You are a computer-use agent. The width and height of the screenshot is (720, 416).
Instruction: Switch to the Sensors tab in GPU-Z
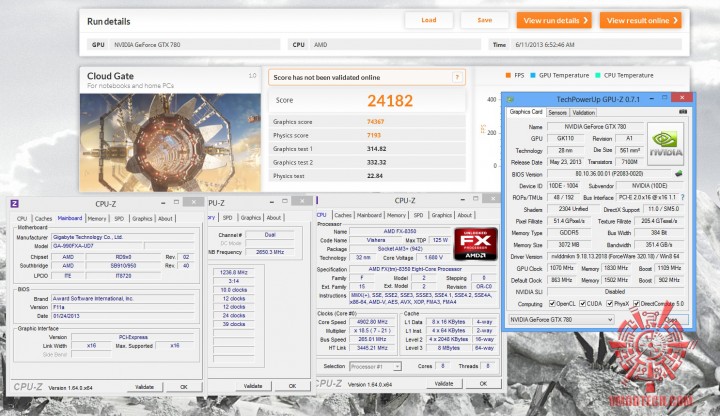[557, 112]
